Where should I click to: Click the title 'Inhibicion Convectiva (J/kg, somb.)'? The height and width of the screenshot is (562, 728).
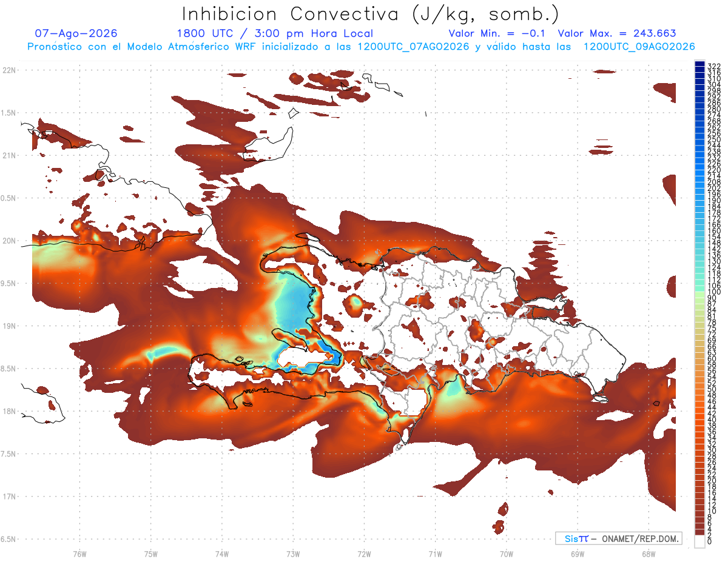coord(371,15)
